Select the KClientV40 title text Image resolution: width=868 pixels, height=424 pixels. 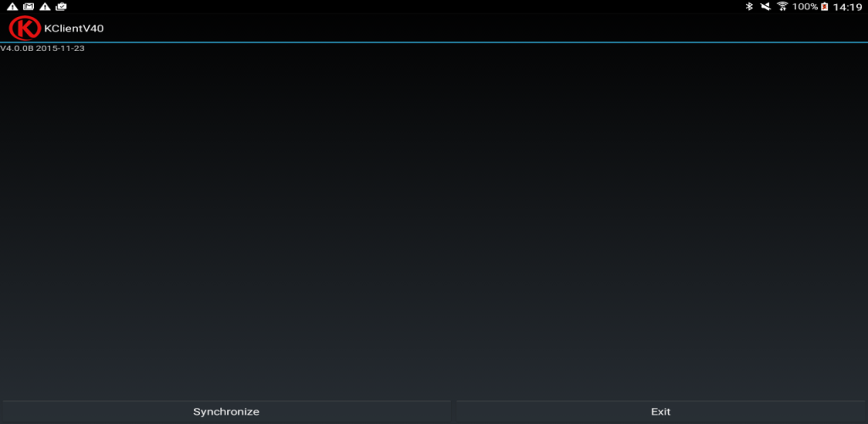click(74, 28)
